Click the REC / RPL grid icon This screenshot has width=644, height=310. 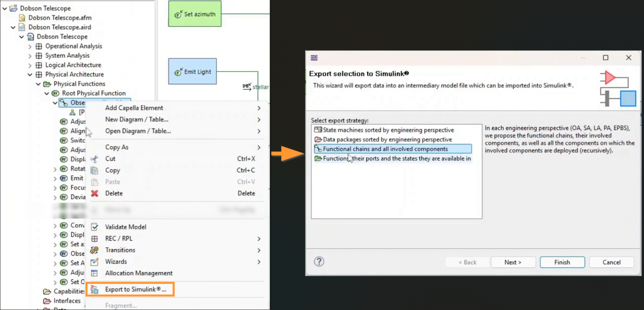click(95, 239)
